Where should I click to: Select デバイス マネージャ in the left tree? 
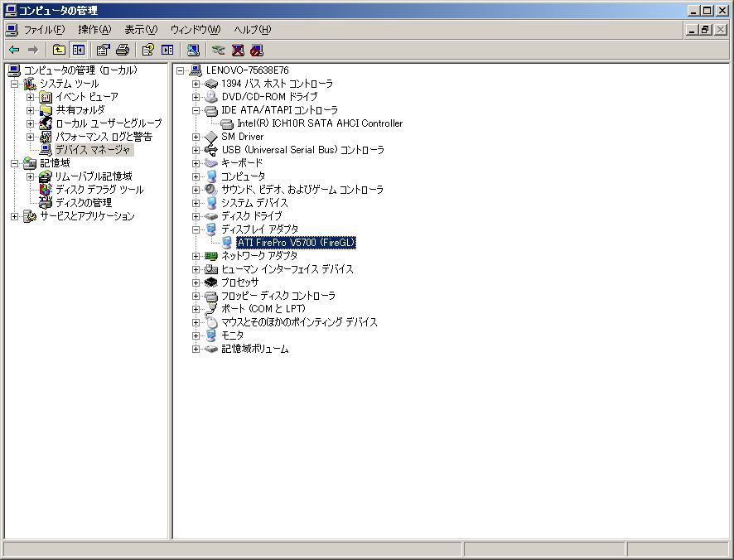(x=93, y=150)
